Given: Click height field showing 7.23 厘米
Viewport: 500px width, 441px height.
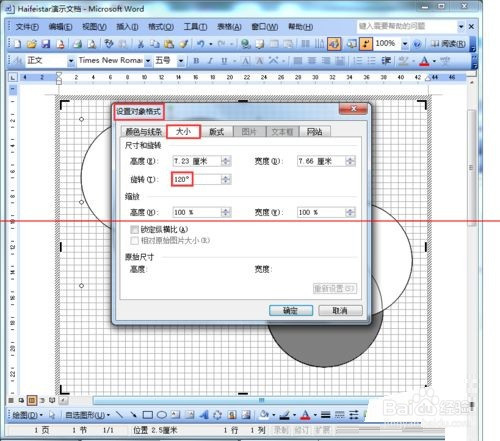Looking at the screenshot, I should coord(197,161).
